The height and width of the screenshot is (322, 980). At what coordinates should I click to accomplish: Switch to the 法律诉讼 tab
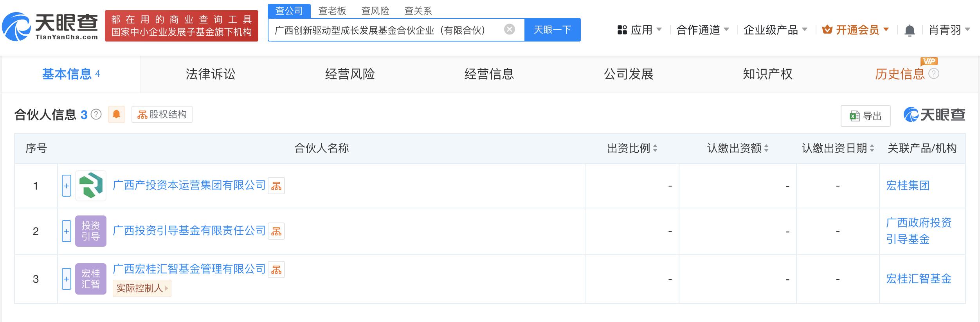tap(211, 74)
